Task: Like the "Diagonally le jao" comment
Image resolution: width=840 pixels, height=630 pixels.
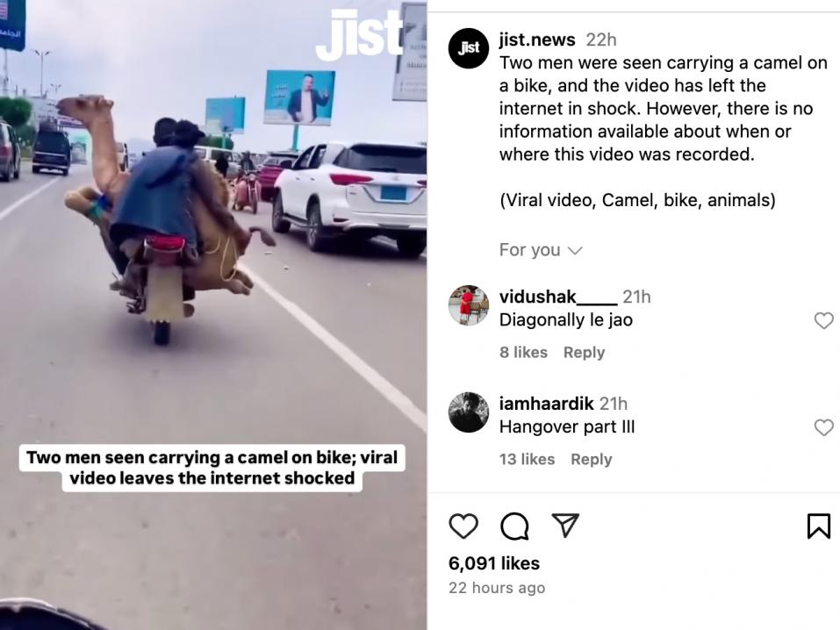Action: [823, 320]
